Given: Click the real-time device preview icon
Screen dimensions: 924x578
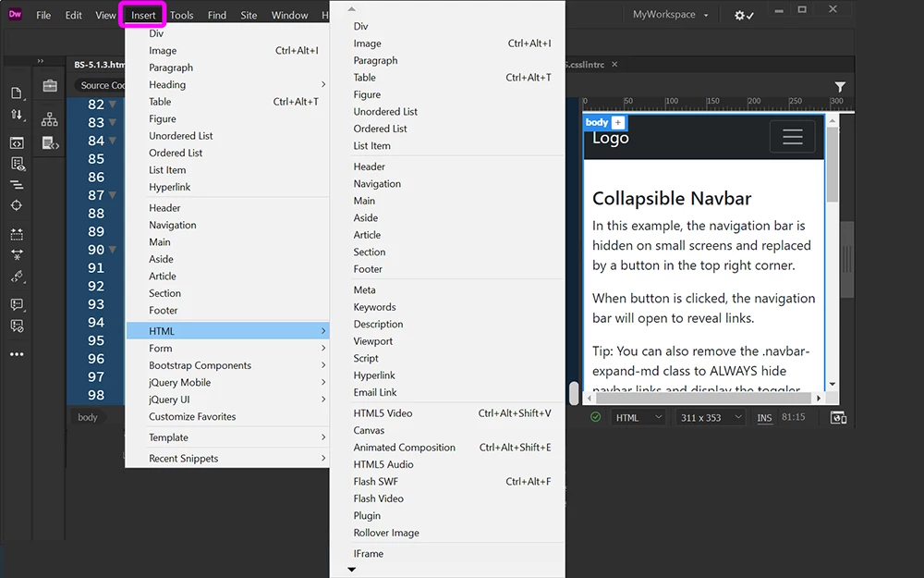Looking at the screenshot, I should (839, 418).
